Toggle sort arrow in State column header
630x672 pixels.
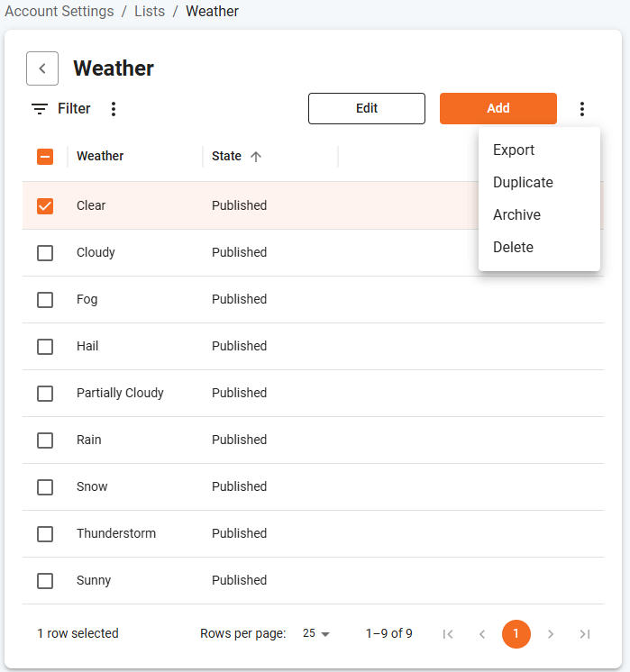coord(256,157)
